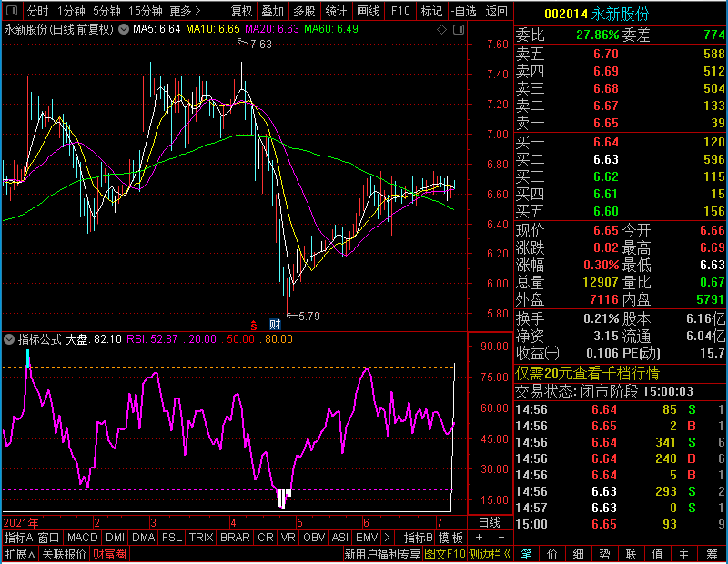Activate the 画线 drawing tools

(x=369, y=11)
